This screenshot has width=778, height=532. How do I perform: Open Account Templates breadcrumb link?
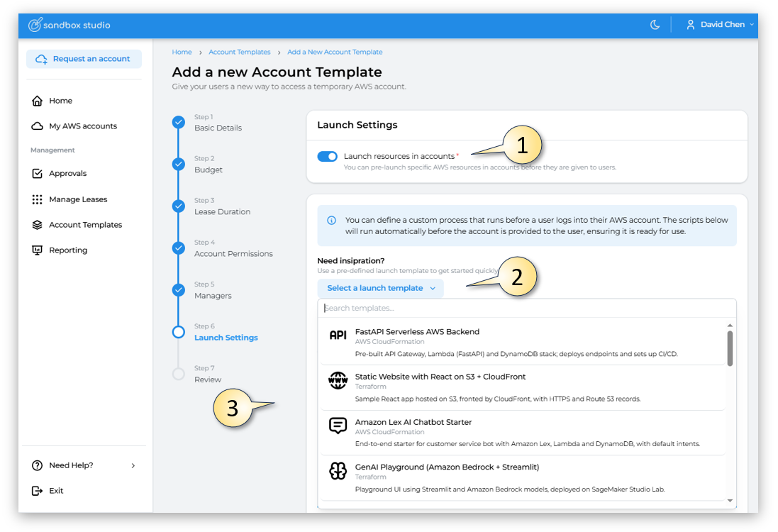(240, 52)
